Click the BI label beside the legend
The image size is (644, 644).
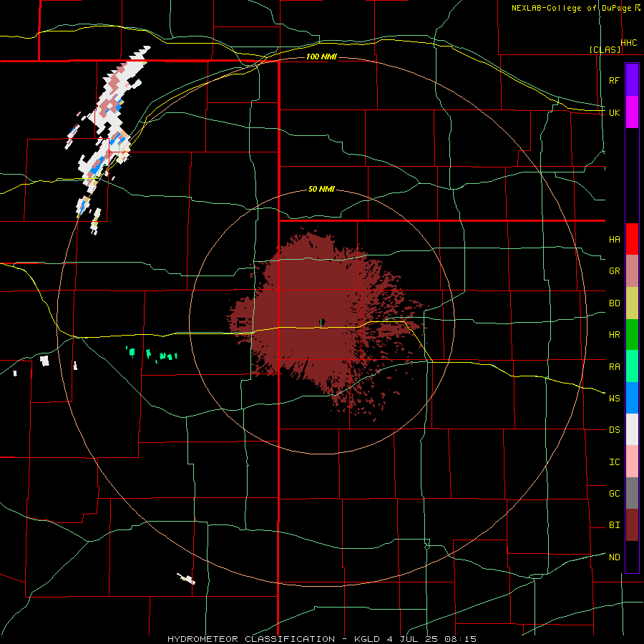click(x=614, y=525)
